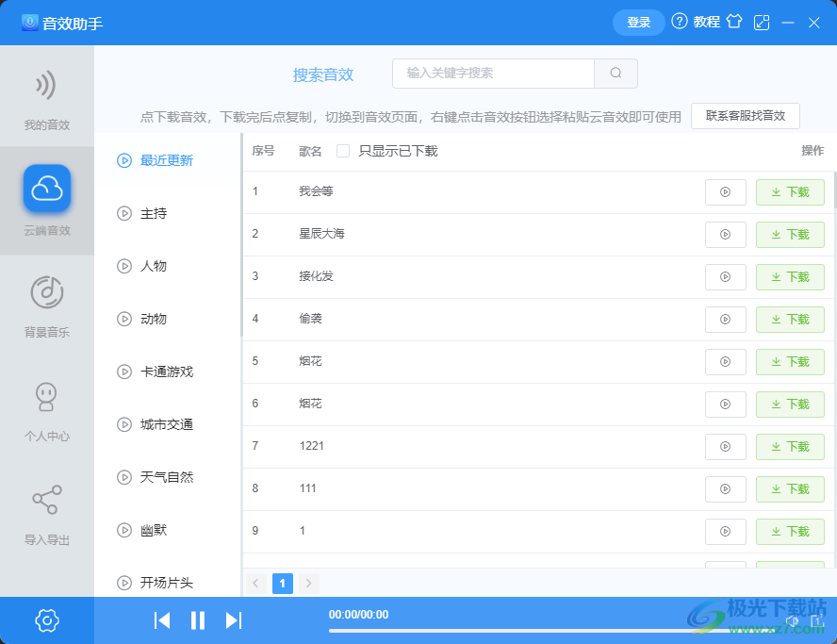This screenshot has height=644, width=837.
Task: Enable the 只显示已下载 checkbox
Action: point(344,151)
